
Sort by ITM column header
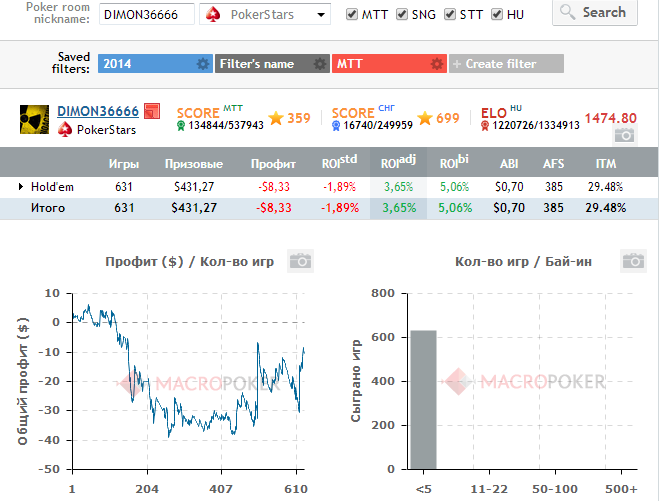pos(606,163)
